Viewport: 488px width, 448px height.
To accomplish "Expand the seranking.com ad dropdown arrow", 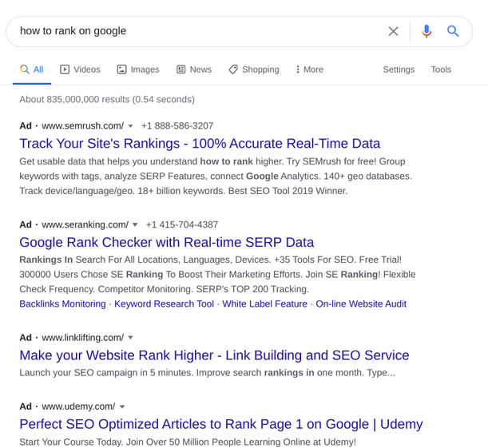I will pos(135,224).
